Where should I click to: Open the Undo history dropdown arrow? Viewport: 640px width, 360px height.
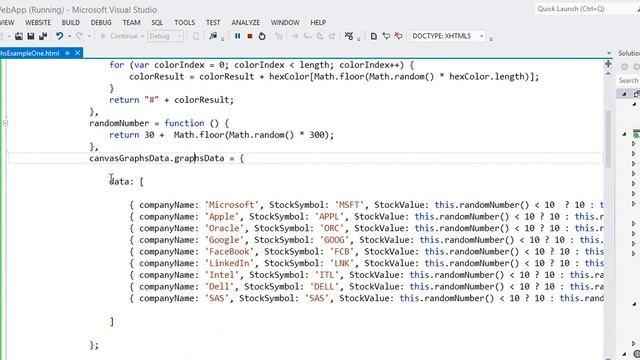click(69, 36)
